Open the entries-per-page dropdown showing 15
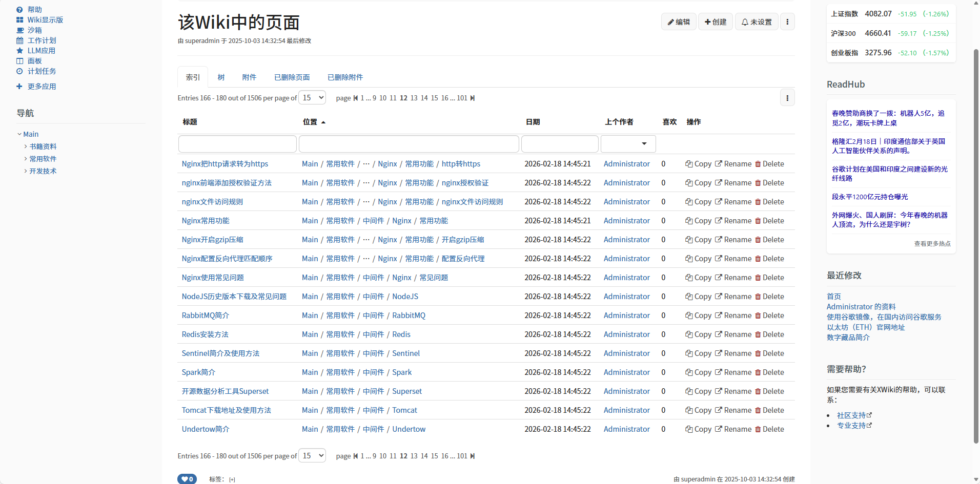The width and height of the screenshot is (980, 484). tap(312, 97)
